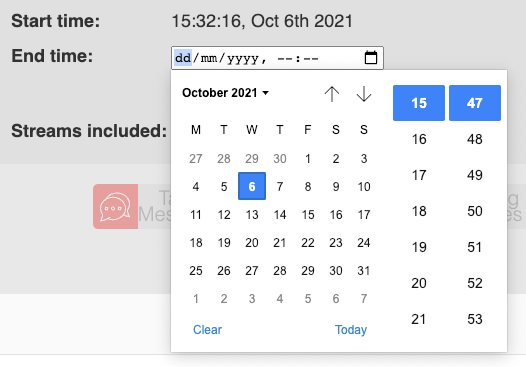Image resolution: width=526 pixels, height=367 pixels.
Task: Select the highlighted hour 15
Action: [x=419, y=103]
